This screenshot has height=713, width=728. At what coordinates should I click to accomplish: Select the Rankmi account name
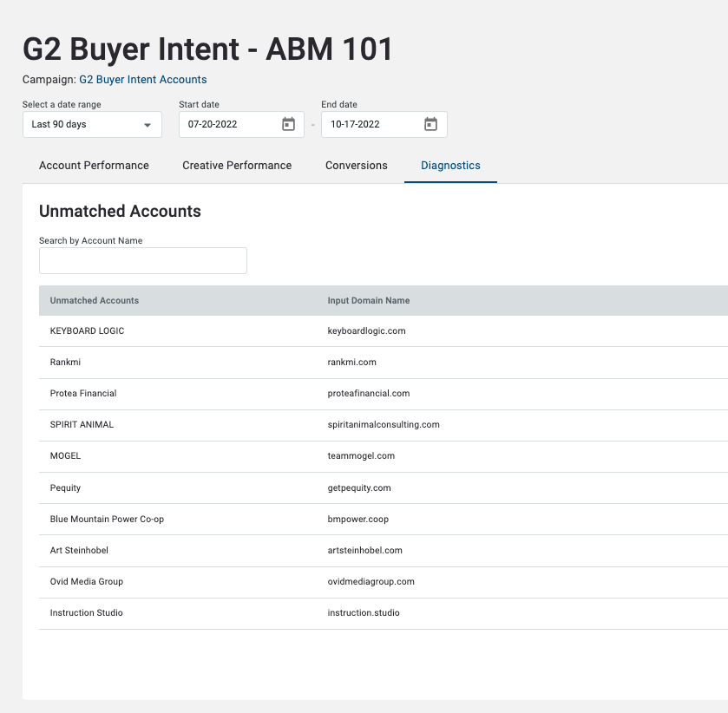[x=65, y=362]
